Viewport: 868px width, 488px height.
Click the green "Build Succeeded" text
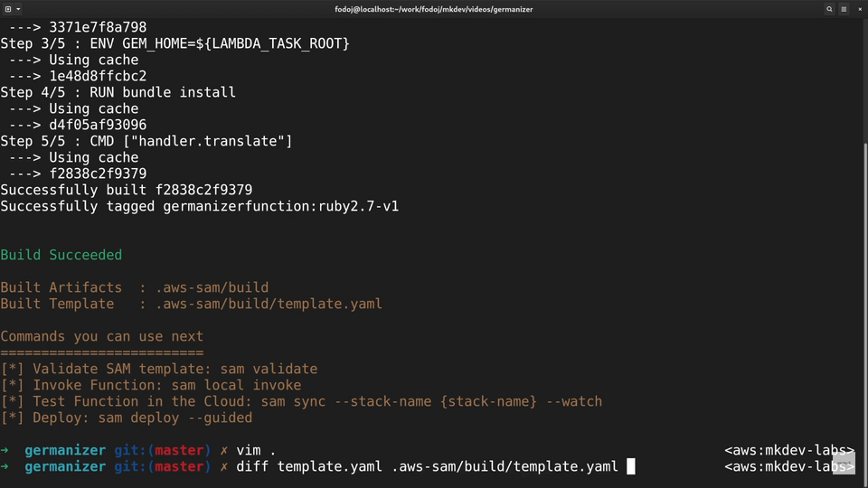[x=61, y=255]
